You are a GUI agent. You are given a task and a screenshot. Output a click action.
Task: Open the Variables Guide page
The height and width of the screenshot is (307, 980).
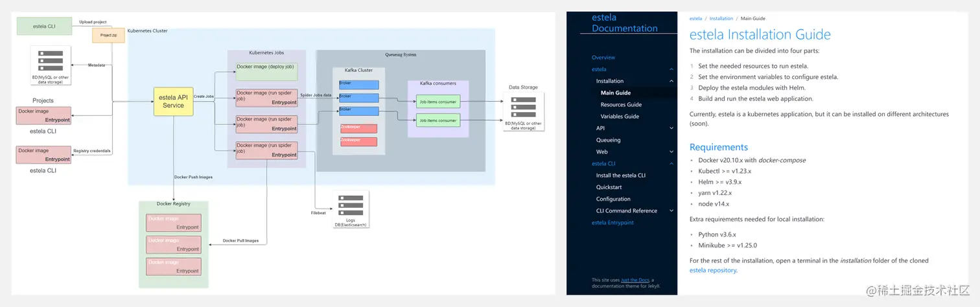pyautogui.click(x=620, y=117)
